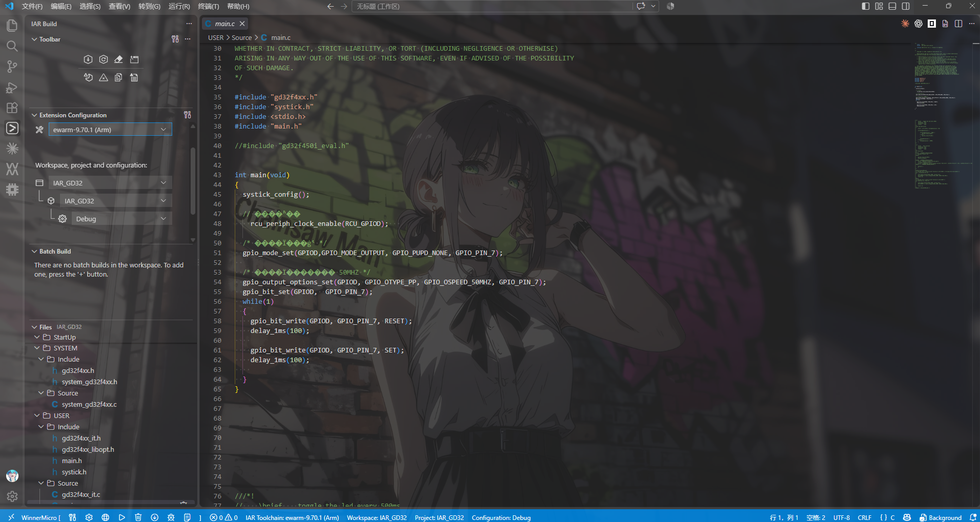Open gd32f4xx.h in the Files tree
980x522 pixels.
(78, 370)
